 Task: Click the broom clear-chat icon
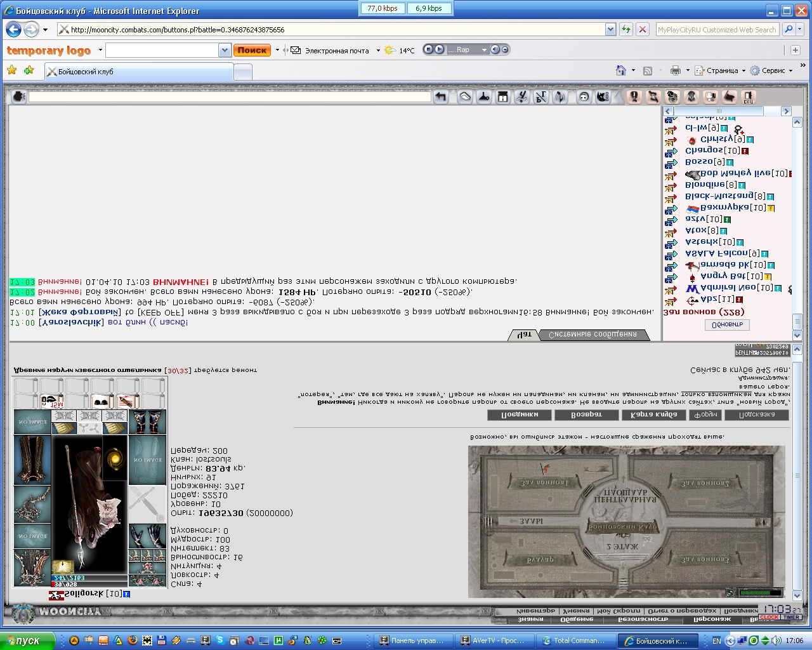pyautogui.click(x=484, y=96)
